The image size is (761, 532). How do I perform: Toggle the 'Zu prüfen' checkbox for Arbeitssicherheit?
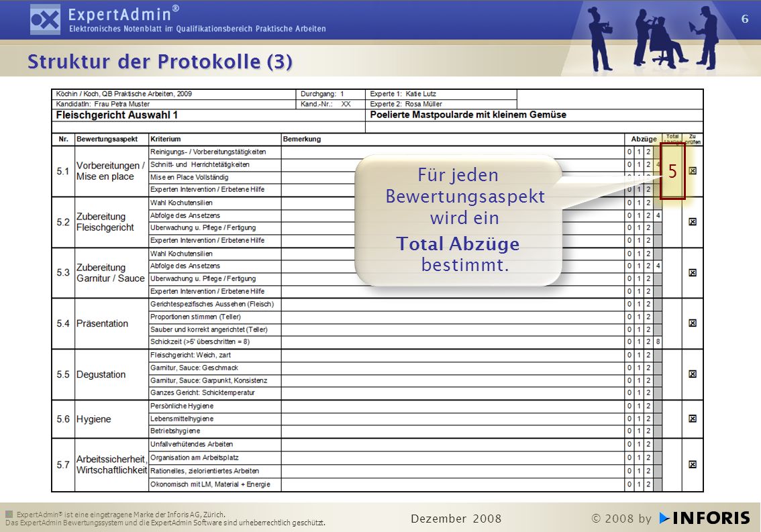coord(693,464)
